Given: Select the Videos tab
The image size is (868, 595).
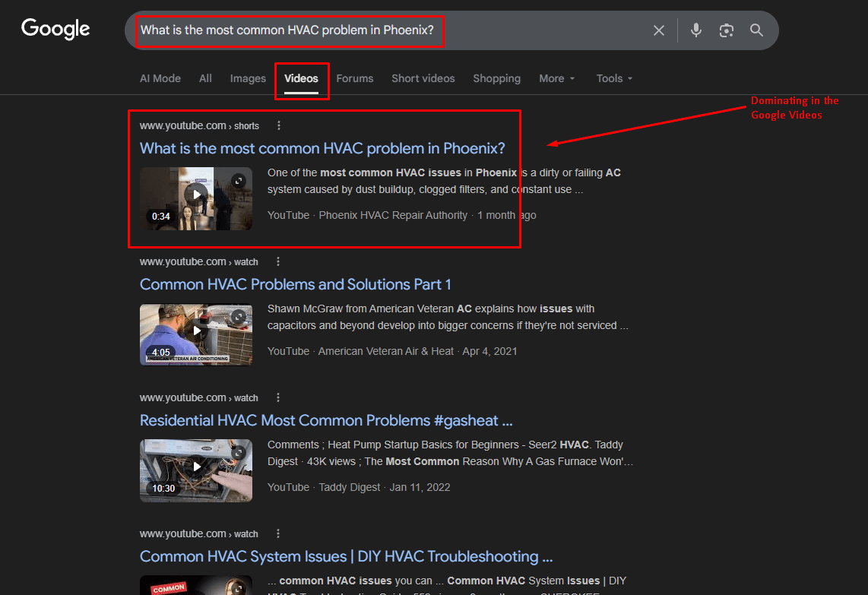Looking at the screenshot, I should pyautogui.click(x=301, y=78).
